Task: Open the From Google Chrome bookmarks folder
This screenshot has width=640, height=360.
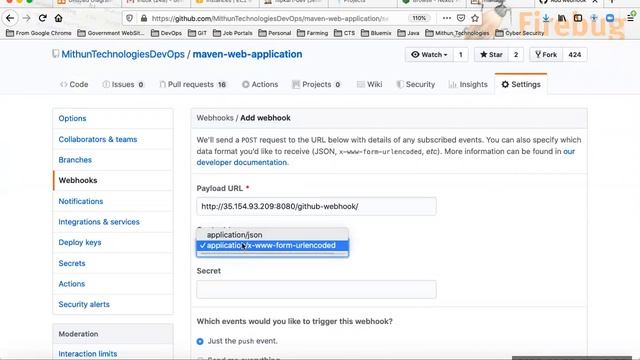Action: point(39,33)
